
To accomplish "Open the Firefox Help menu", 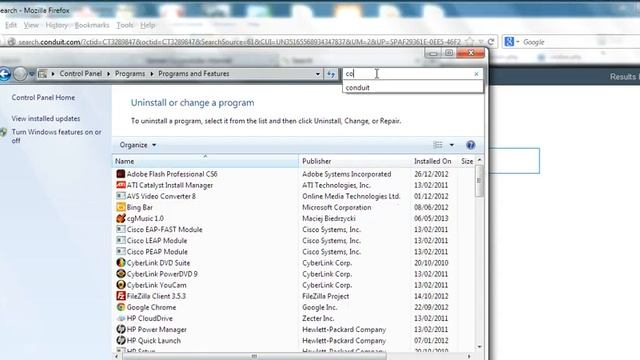I will click(147, 25).
